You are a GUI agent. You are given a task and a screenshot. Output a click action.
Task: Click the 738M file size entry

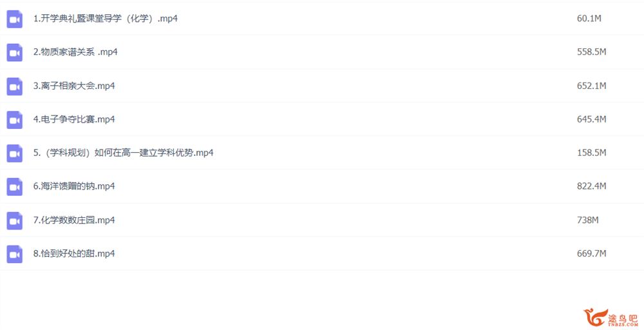coord(587,220)
